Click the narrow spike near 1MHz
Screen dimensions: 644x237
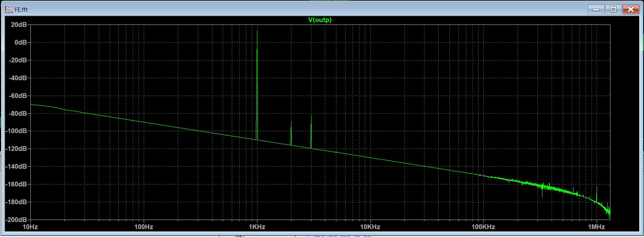[596, 194]
